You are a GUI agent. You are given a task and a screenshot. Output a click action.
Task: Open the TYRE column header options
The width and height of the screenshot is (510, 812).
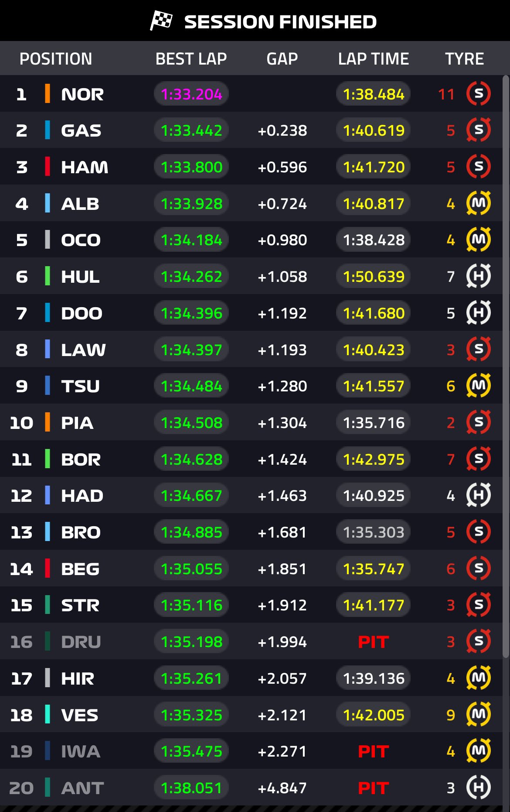coord(464,59)
